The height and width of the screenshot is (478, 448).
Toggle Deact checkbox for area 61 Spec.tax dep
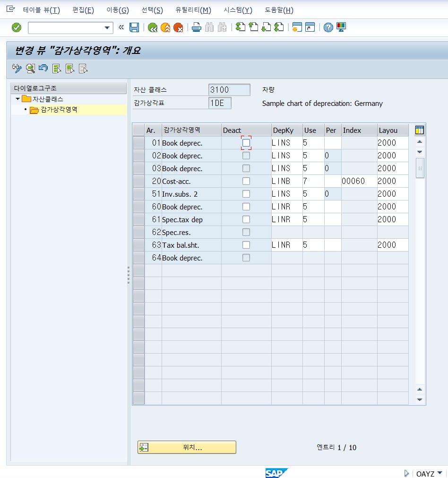point(246,219)
